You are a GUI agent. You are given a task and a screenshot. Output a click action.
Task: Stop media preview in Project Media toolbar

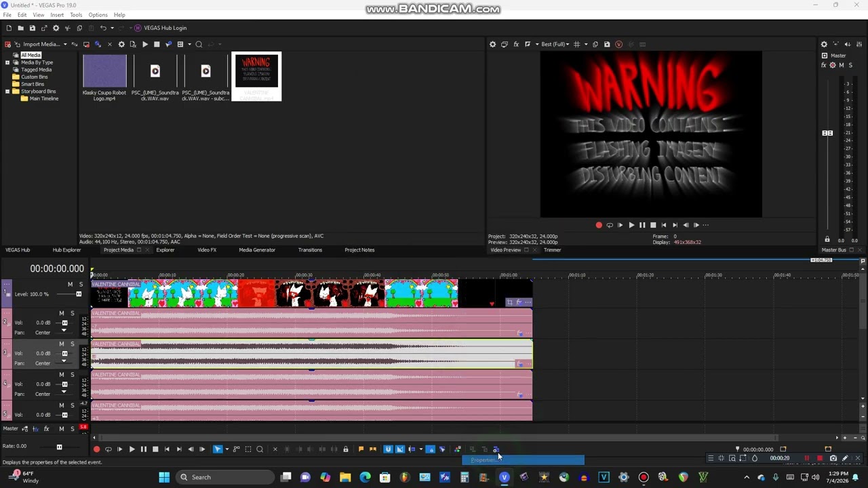[157, 44]
